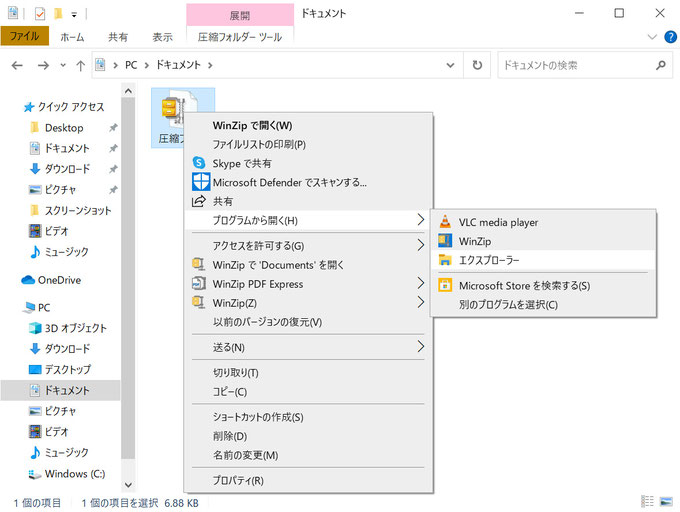
Task: Choose コピー(C) from the context menu
Action: pos(308,391)
